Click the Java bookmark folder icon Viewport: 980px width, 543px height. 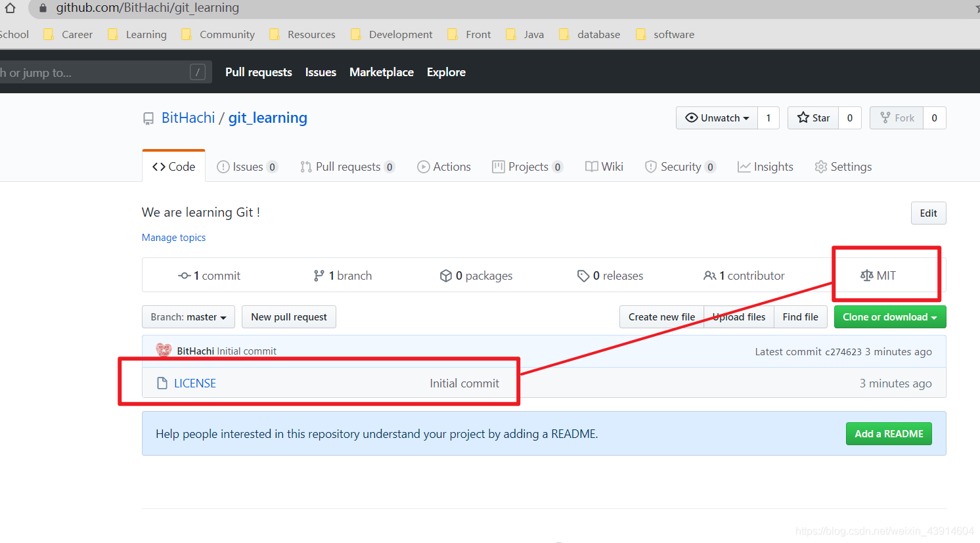click(x=511, y=35)
